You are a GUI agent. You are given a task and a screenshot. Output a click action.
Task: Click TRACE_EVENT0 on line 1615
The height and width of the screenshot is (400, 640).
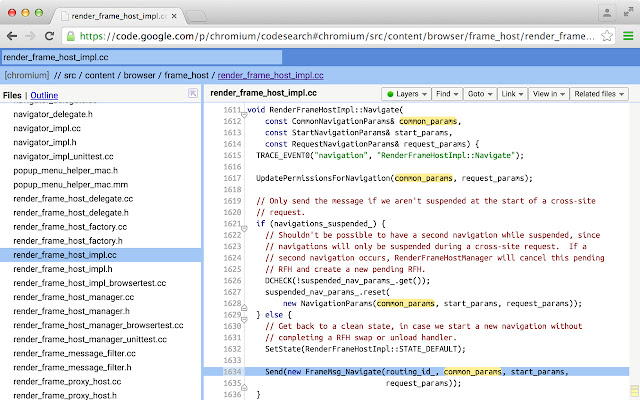coord(283,156)
